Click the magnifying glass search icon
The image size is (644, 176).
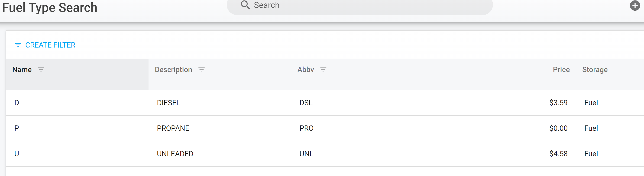(x=245, y=5)
